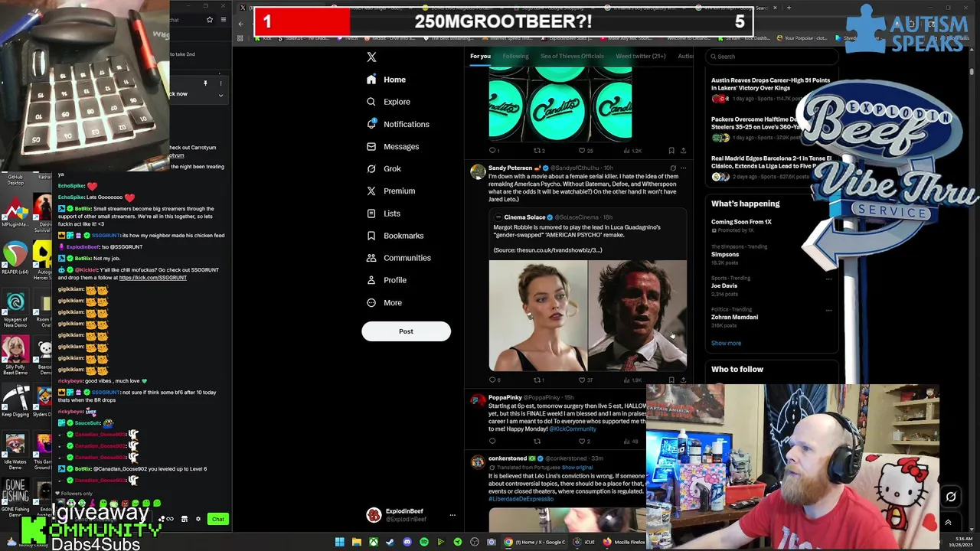This screenshot has width=980, height=551.
Task: Click the white Post button
Action: 406,331
